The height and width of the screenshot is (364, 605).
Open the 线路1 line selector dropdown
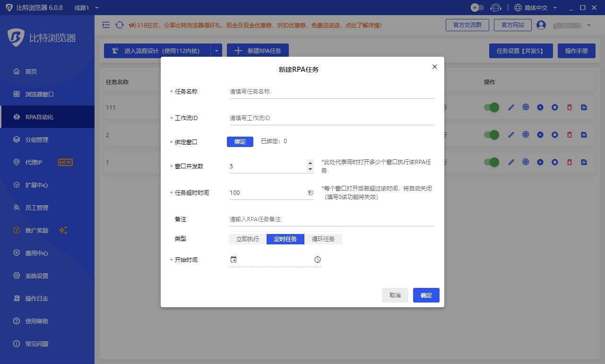coord(84,8)
